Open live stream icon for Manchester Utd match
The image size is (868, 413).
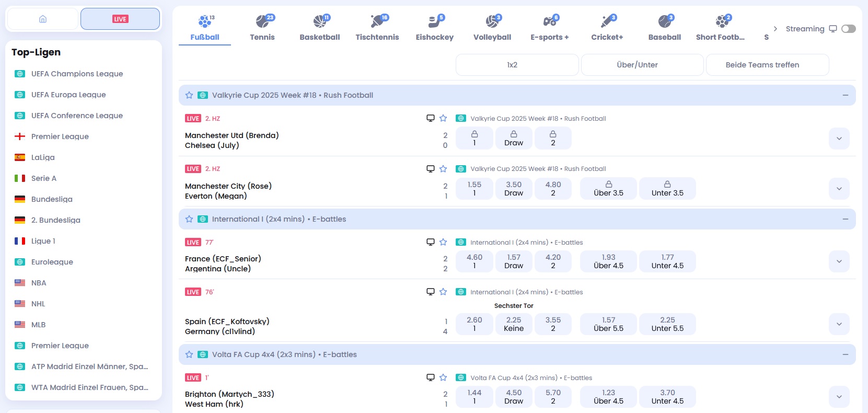(431, 118)
